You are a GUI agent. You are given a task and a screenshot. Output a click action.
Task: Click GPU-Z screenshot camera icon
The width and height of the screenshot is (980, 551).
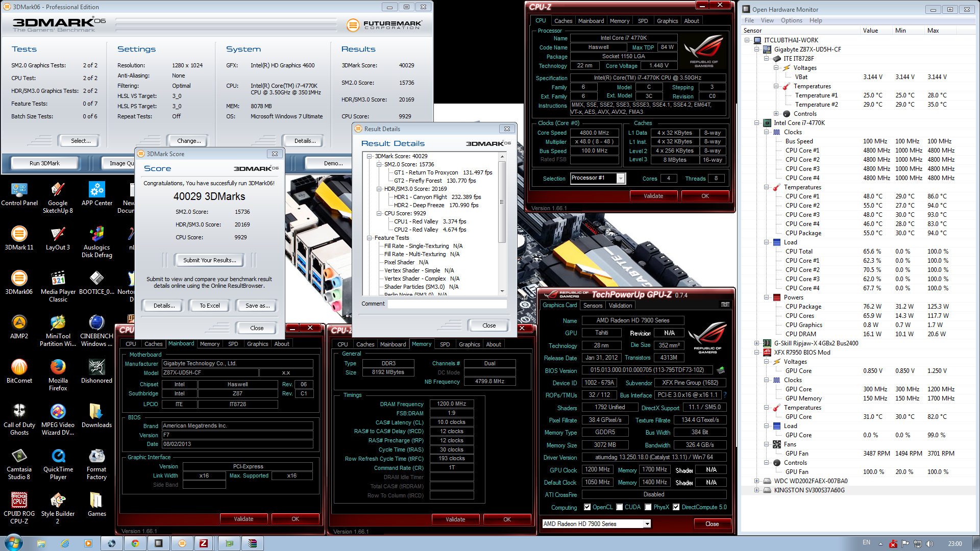pos(725,305)
